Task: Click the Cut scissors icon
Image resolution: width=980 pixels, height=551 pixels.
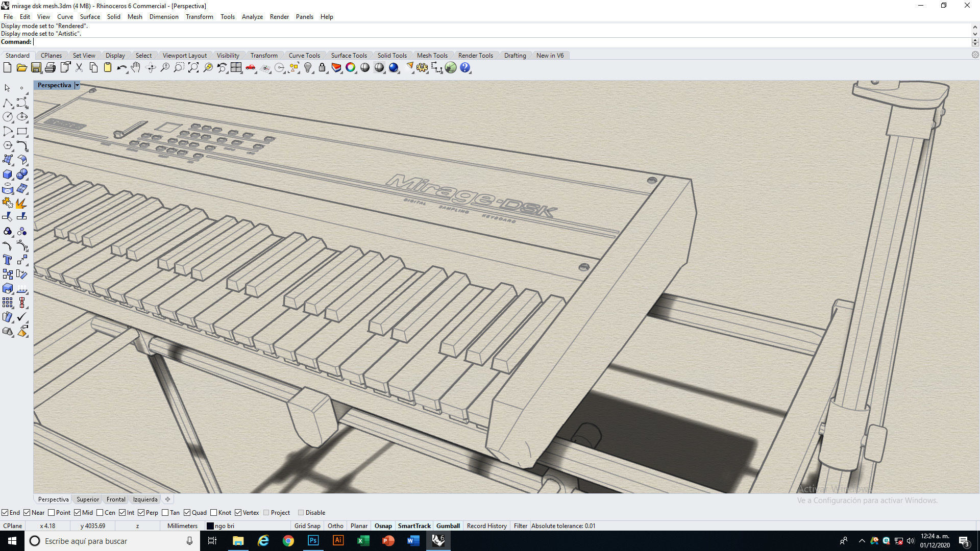Action: [79, 67]
